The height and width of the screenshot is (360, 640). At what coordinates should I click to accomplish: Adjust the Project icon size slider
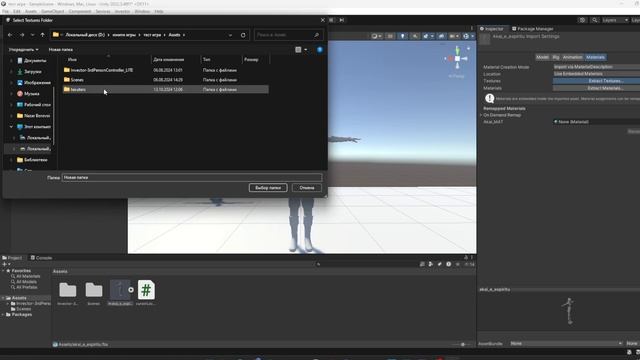[x=462, y=344]
